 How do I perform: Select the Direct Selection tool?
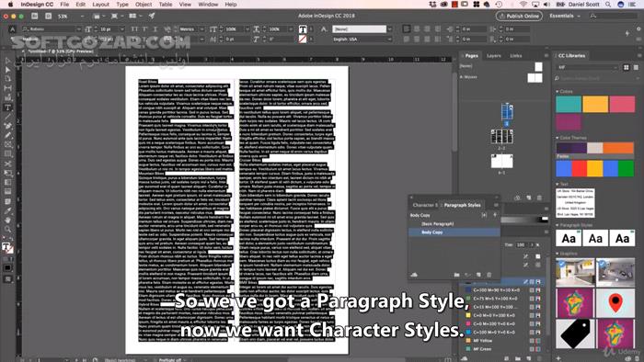7,70
